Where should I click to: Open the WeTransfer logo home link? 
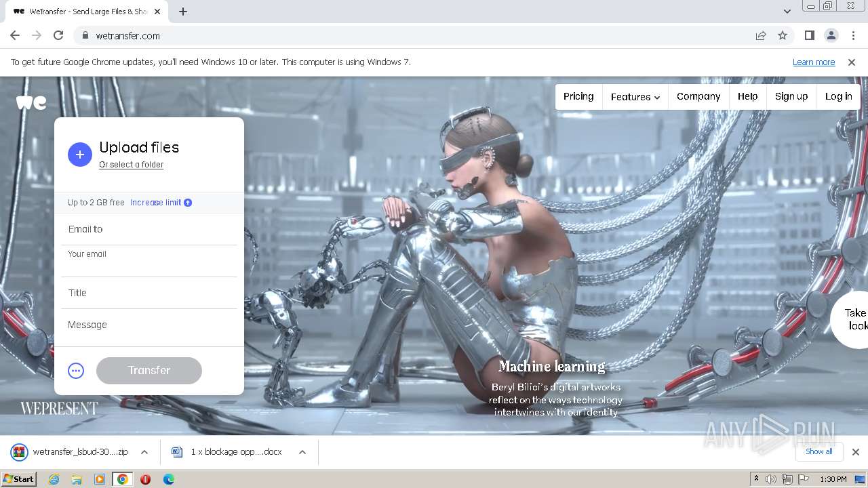coord(31,102)
